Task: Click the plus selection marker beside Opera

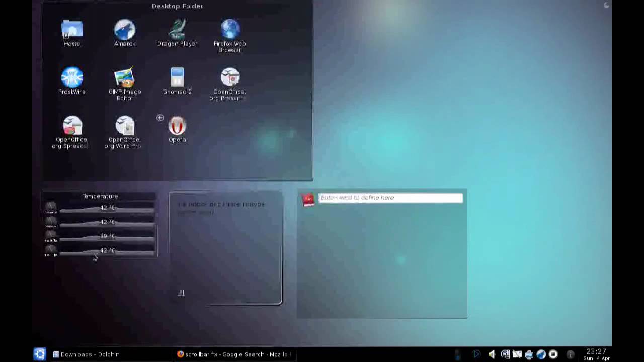Action: pos(160,118)
